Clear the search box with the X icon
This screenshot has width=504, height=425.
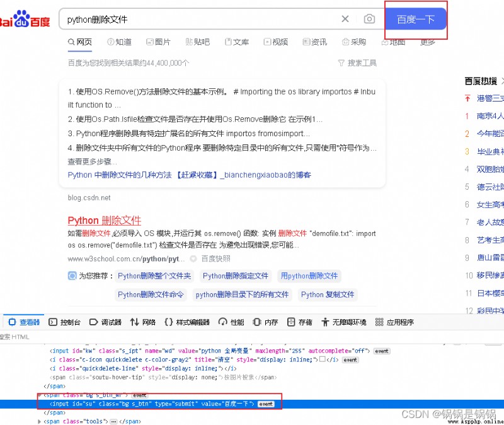click(x=345, y=19)
